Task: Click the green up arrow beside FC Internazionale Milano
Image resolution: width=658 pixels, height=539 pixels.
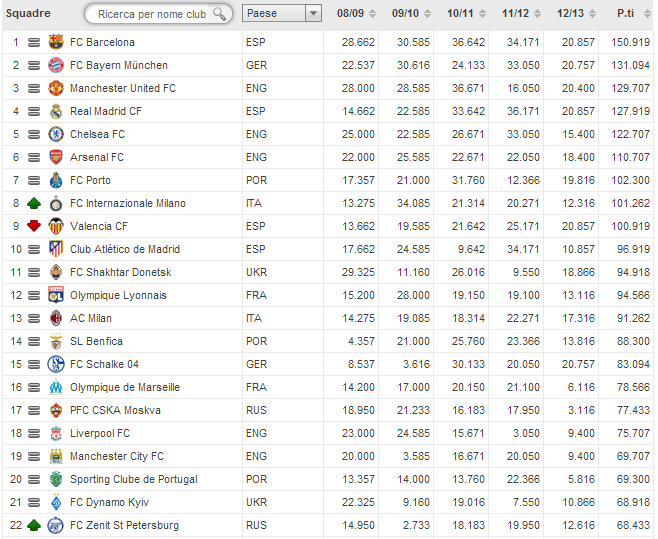Action: [33, 203]
